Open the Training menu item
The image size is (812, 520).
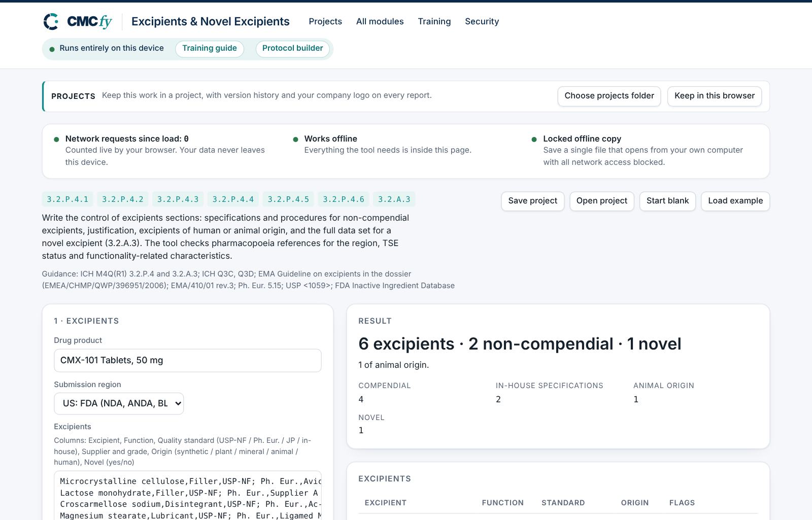434,21
